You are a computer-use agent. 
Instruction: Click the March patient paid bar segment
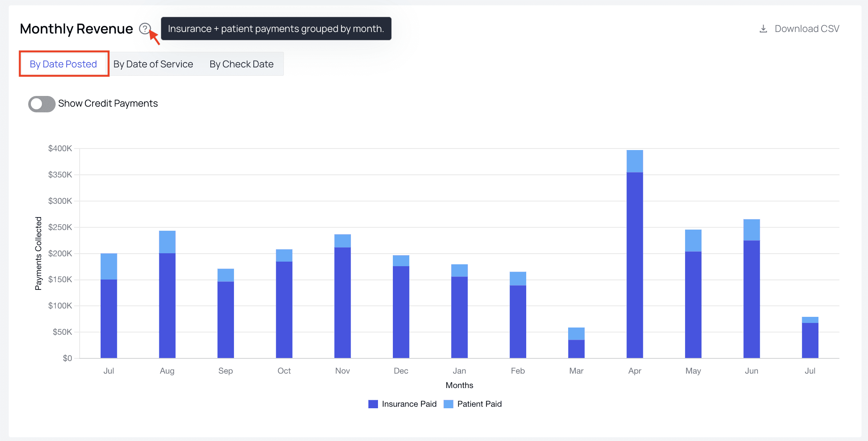click(576, 334)
